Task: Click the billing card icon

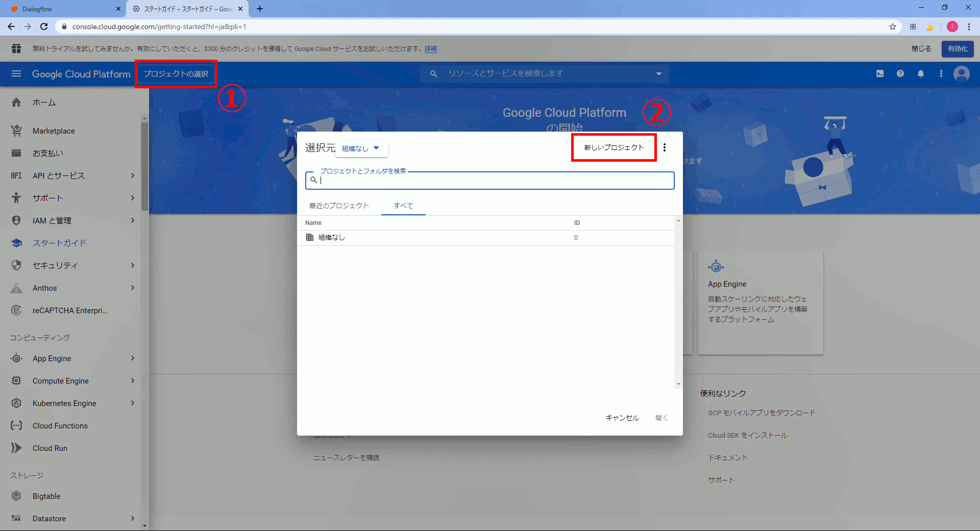Action: point(16,153)
